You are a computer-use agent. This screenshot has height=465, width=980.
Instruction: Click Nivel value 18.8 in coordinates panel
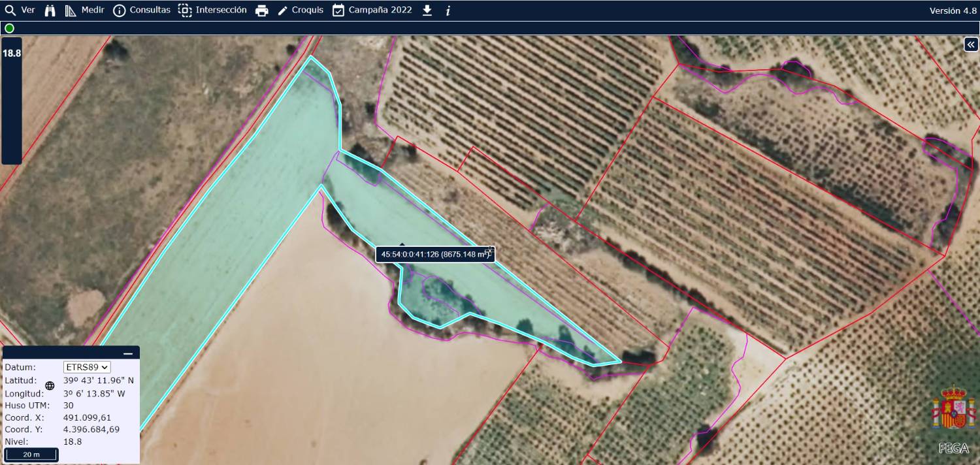[x=73, y=441]
